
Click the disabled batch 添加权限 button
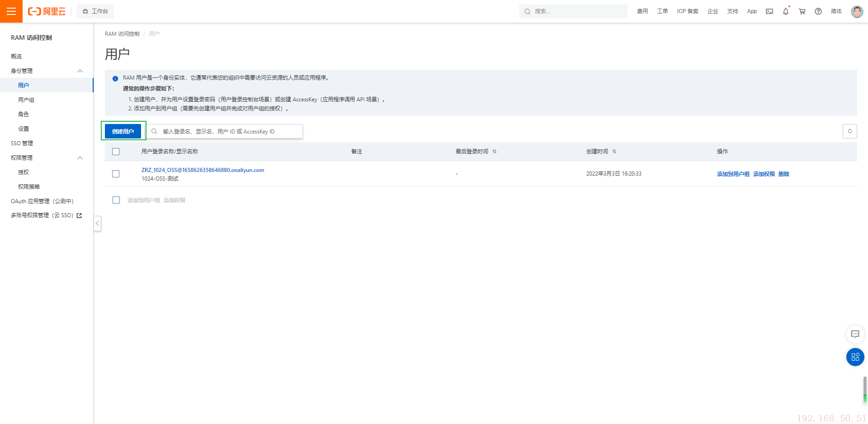[x=174, y=200]
